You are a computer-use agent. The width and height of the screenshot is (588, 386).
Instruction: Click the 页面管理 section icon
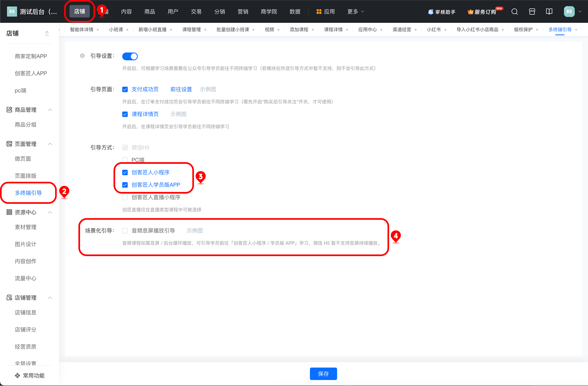9,144
